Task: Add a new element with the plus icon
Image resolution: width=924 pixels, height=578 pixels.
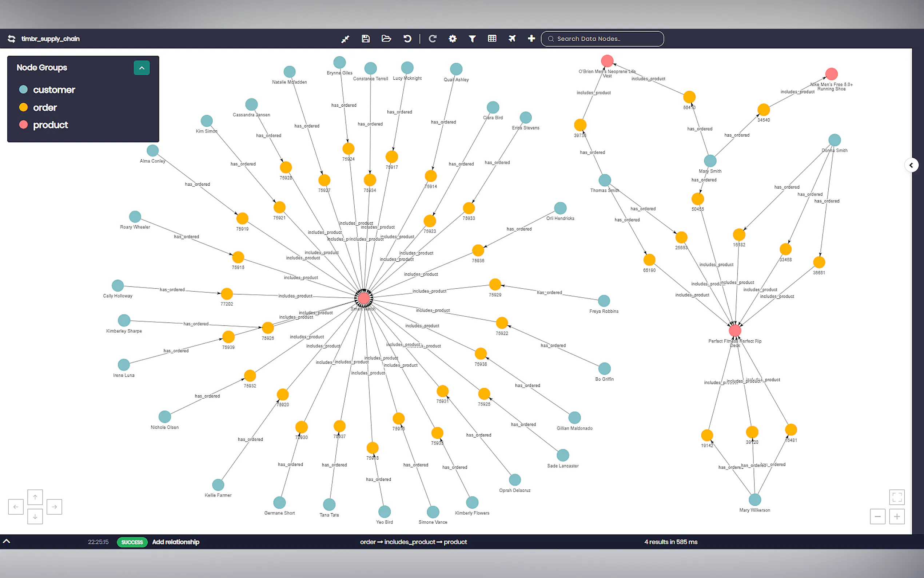Action: 531,39
